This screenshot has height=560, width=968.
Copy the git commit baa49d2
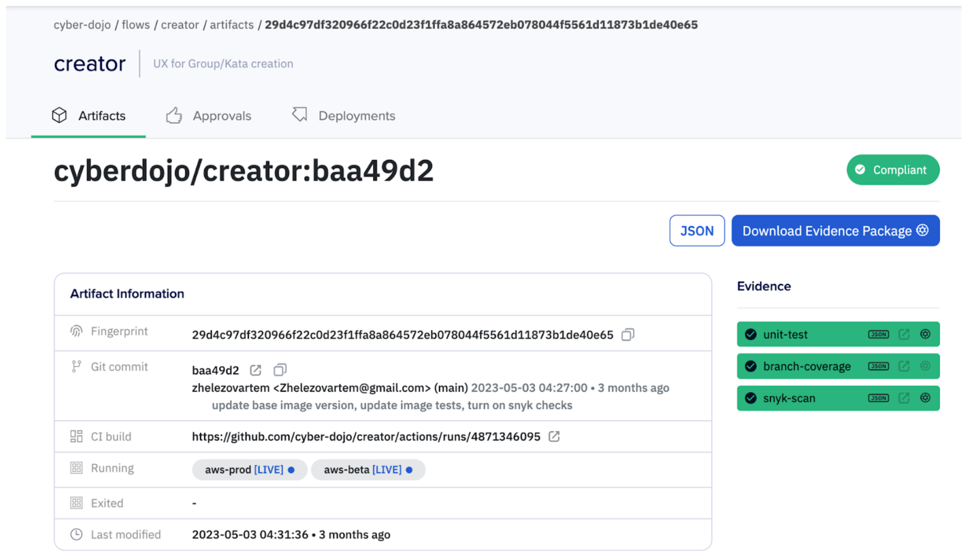281,370
